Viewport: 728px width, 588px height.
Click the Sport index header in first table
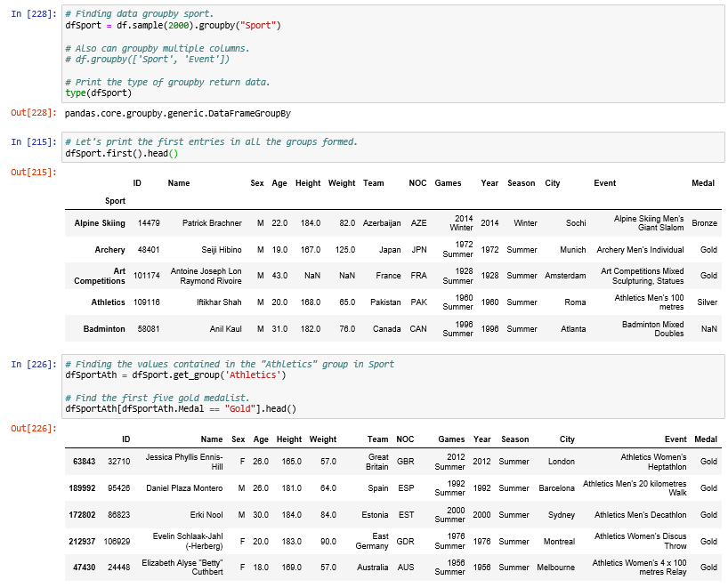click(115, 201)
